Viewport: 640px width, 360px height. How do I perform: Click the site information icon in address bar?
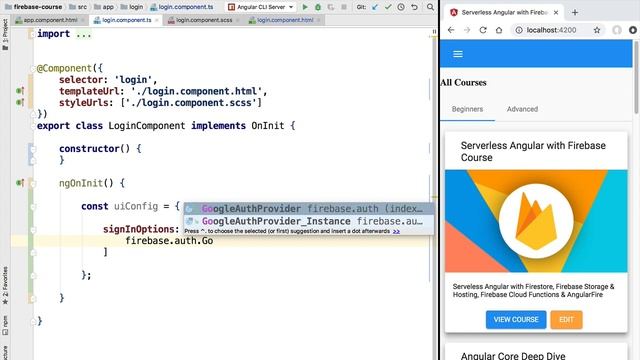pos(519,30)
